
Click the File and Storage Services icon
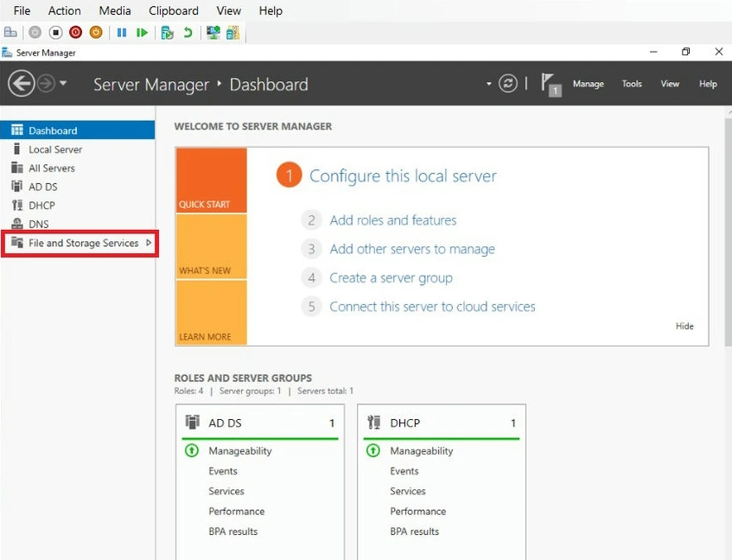(x=16, y=242)
